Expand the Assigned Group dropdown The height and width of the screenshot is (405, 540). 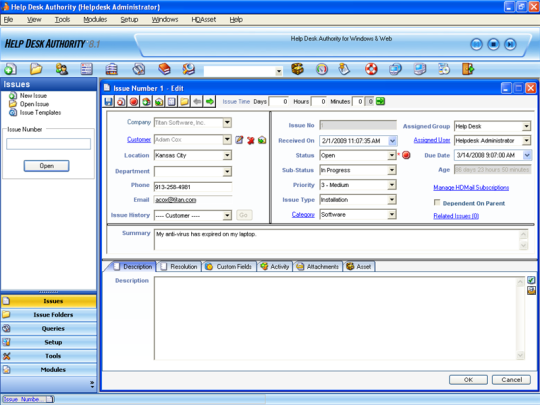click(526, 126)
